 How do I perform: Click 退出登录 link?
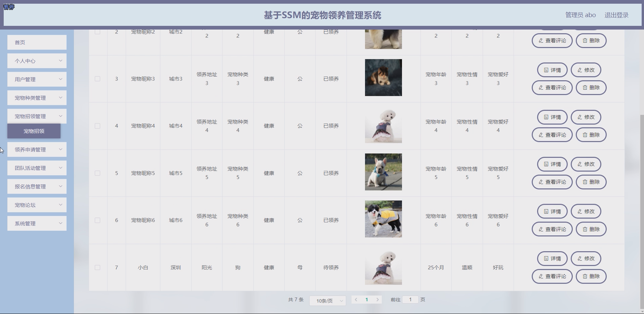click(616, 15)
